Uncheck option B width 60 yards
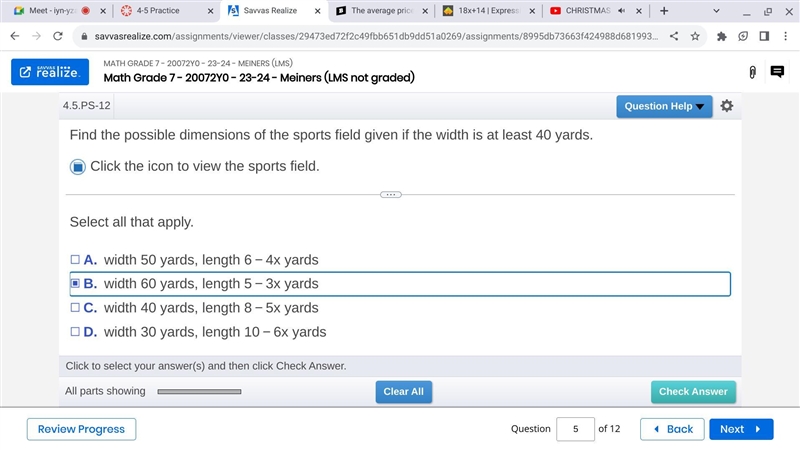The image size is (800, 450). pos(75,283)
